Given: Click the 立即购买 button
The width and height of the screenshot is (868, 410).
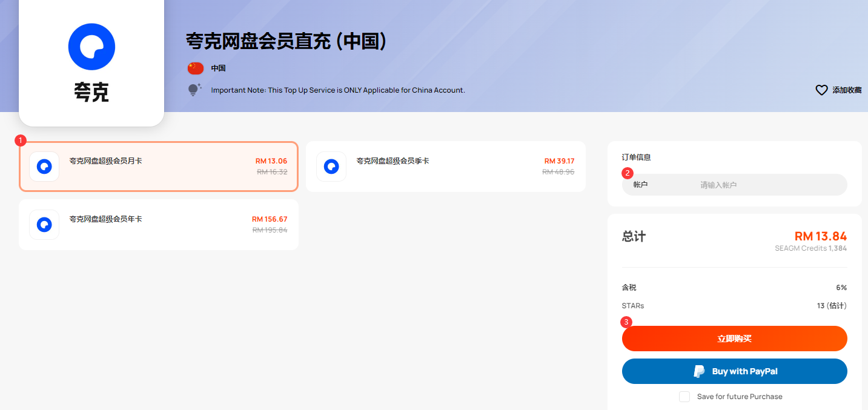Looking at the screenshot, I should tap(734, 339).
